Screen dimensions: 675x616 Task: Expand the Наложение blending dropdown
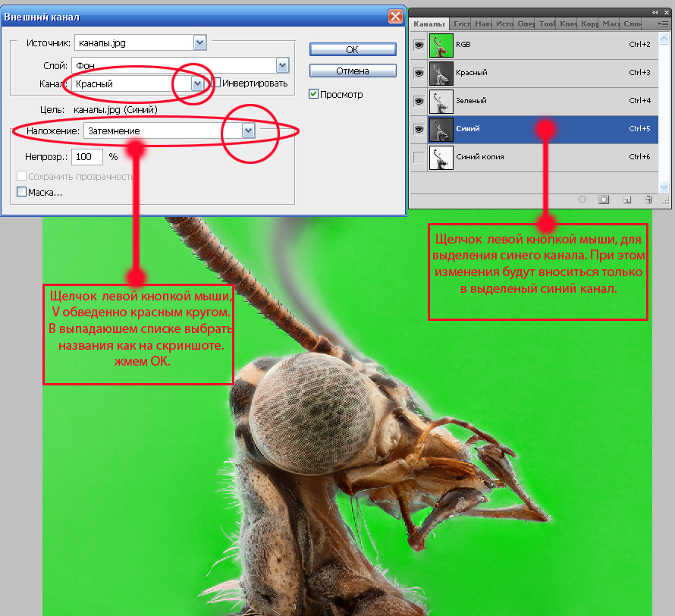click(x=248, y=130)
